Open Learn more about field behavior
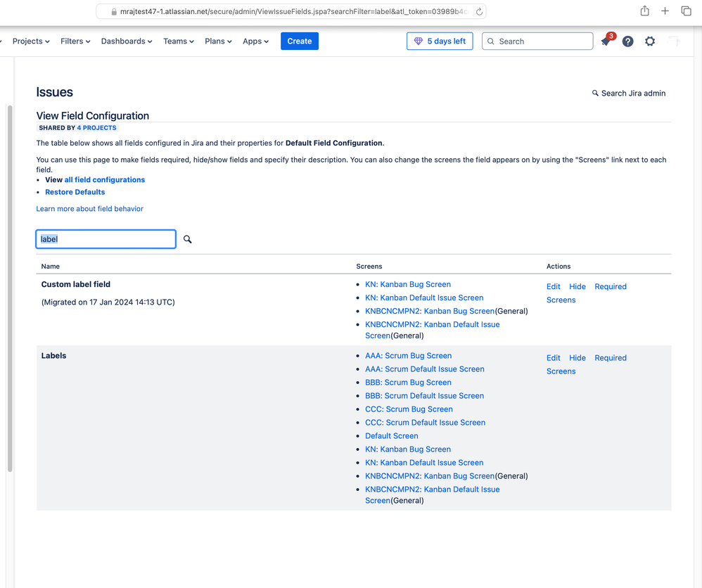 89,209
